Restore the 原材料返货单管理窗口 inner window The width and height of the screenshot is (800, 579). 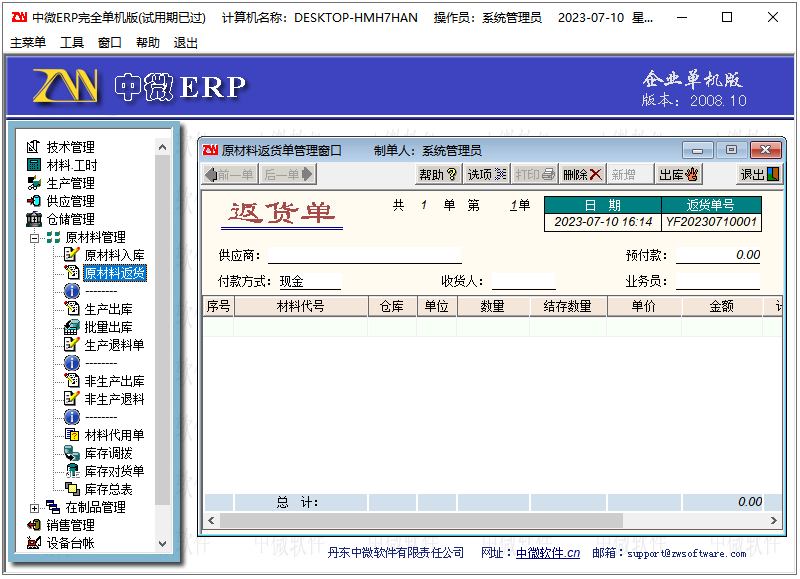click(x=731, y=150)
